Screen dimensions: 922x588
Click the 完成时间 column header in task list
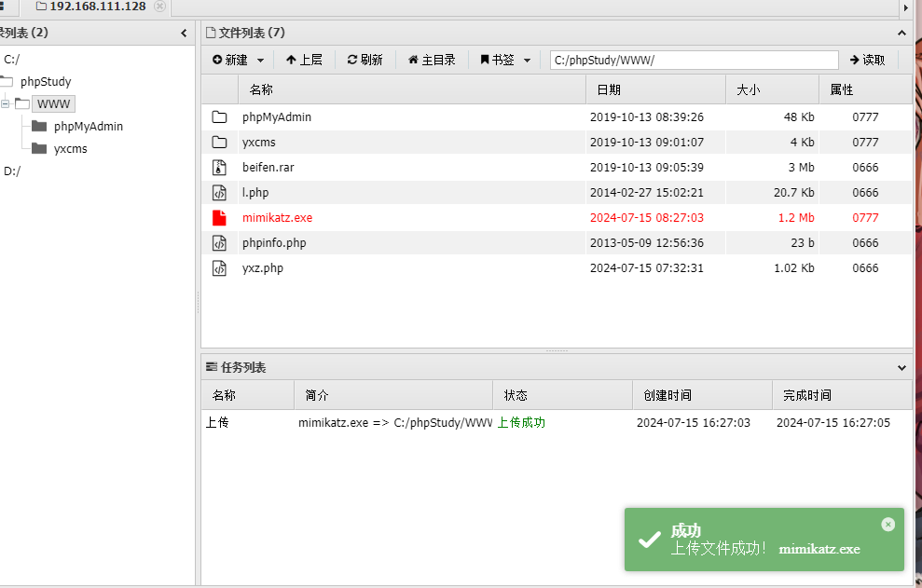(842, 395)
